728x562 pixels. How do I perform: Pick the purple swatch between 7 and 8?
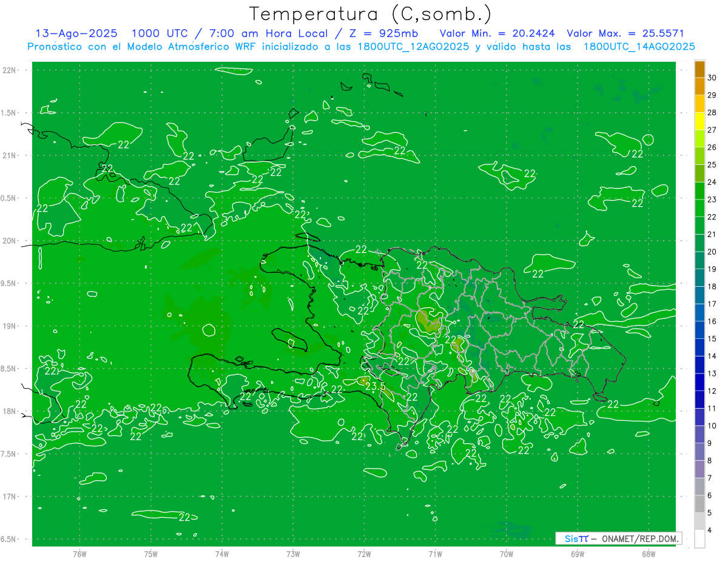click(699, 469)
